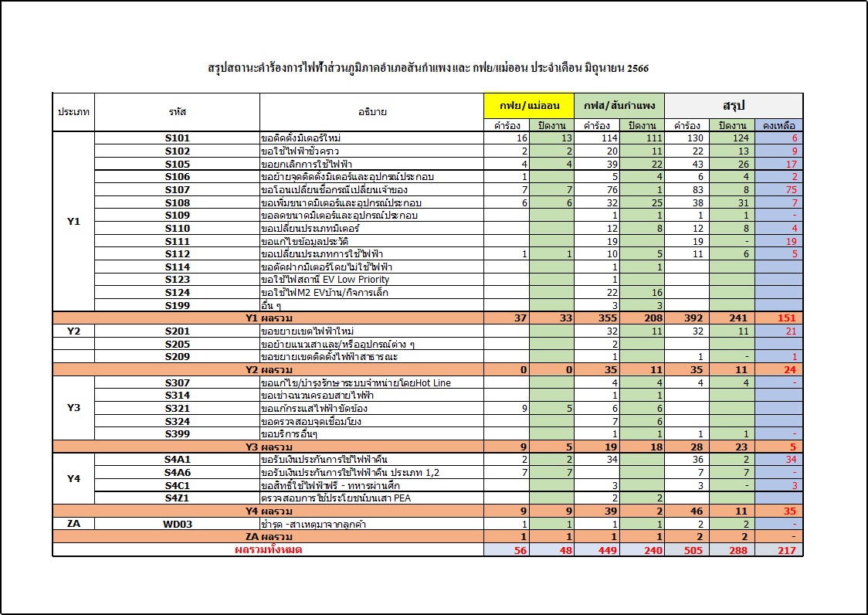The height and width of the screenshot is (615, 868).
Task: Click Y1 remaining subtotal 151
Action: [x=787, y=318]
